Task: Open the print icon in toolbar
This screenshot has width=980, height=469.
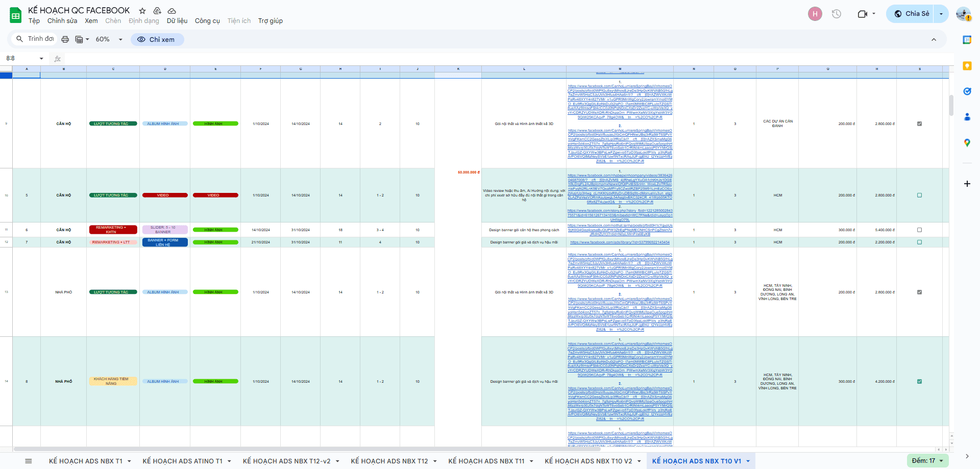Action: [65, 39]
